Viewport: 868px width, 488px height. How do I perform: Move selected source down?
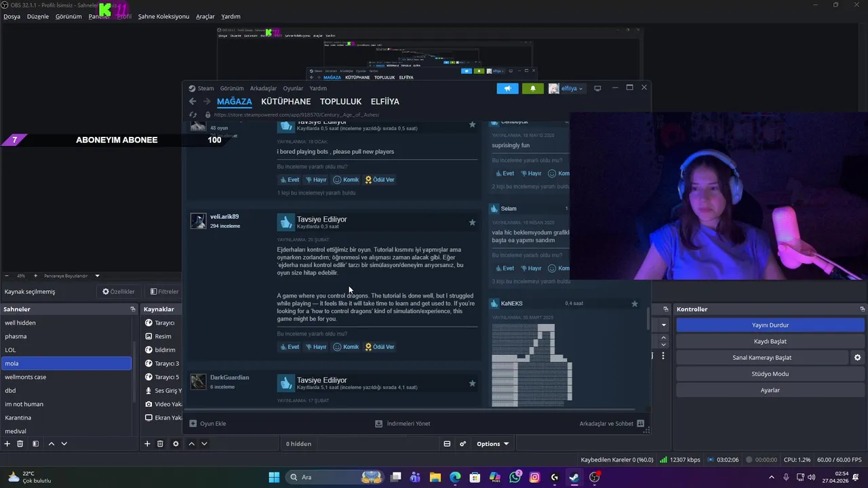(x=204, y=444)
